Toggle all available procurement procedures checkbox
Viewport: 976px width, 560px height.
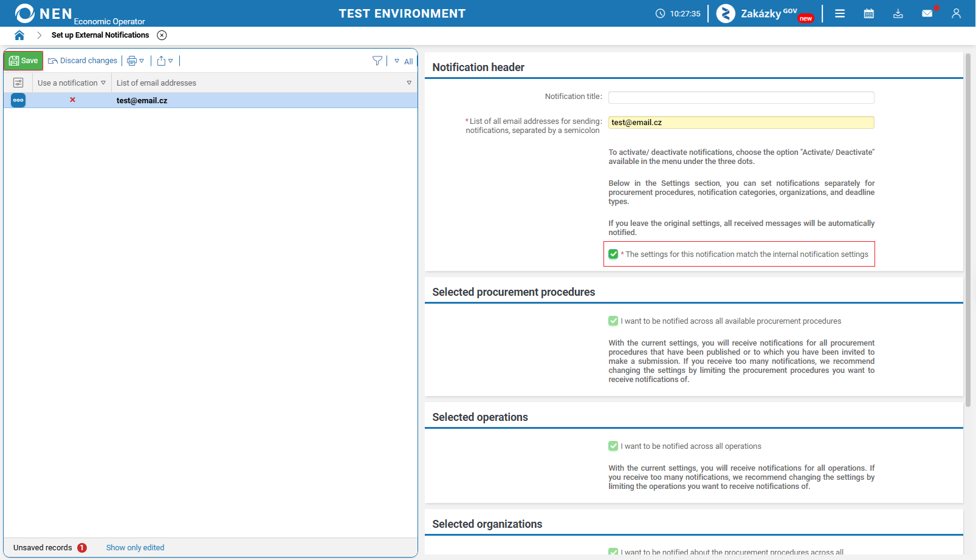click(613, 321)
